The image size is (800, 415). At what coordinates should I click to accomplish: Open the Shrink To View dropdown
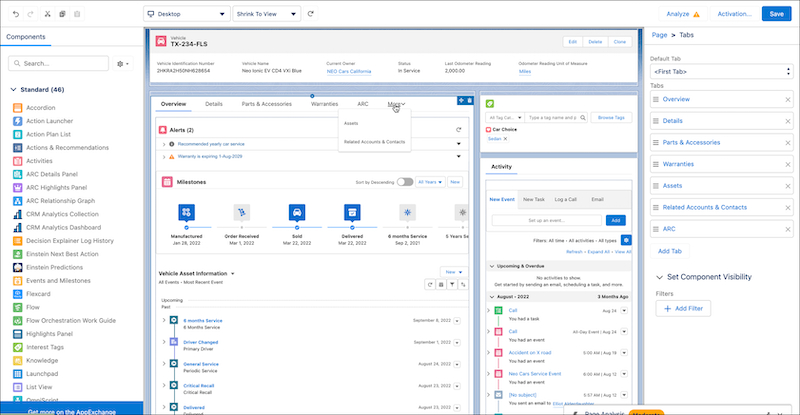click(x=268, y=15)
